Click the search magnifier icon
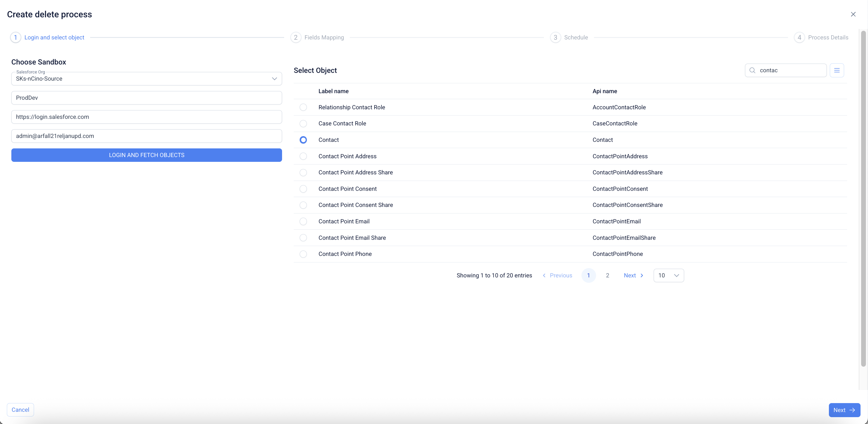 pos(752,70)
